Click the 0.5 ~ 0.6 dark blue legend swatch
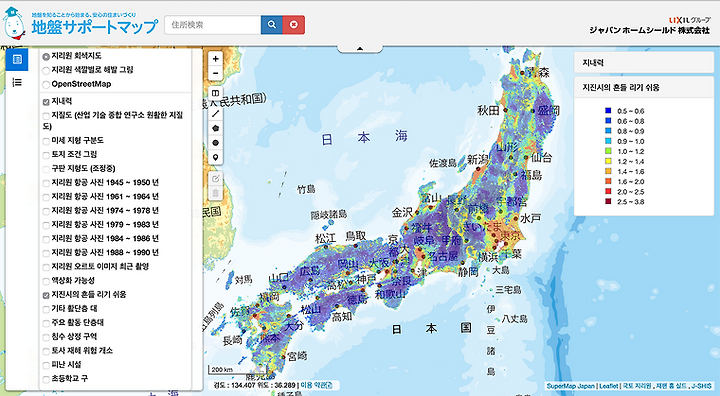Image resolution: width=720 pixels, height=396 pixels. 608,111
